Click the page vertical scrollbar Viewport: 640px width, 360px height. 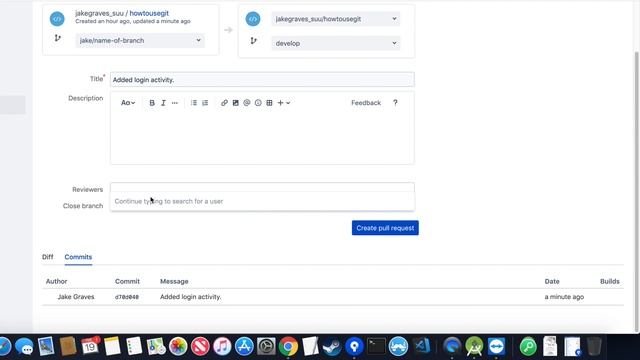tap(637, 192)
